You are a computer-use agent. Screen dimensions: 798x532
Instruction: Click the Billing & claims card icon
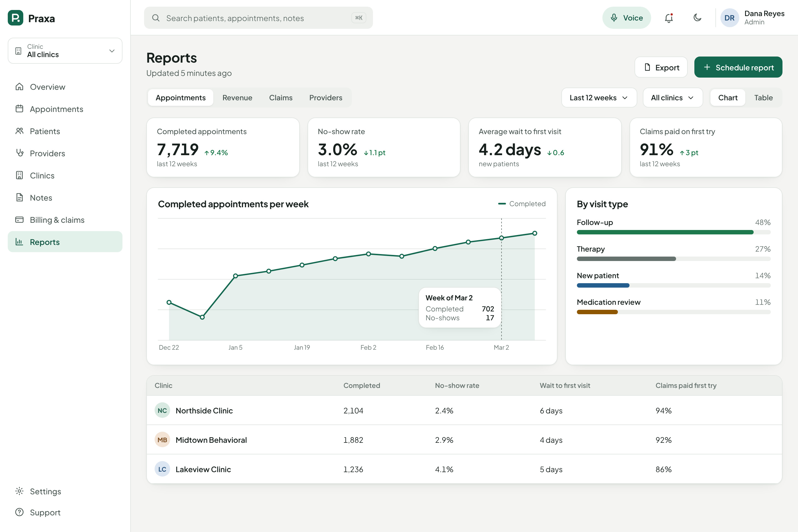(x=19, y=219)
